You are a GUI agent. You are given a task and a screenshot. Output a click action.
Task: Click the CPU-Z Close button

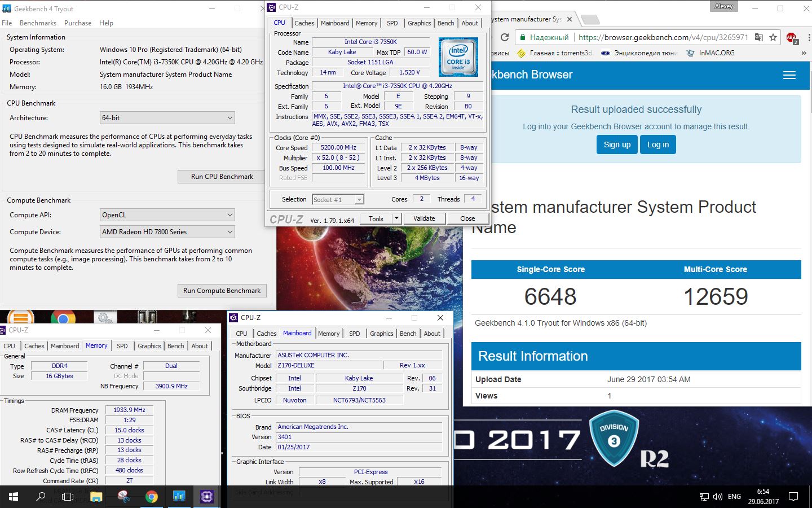[x=467, y=218]
